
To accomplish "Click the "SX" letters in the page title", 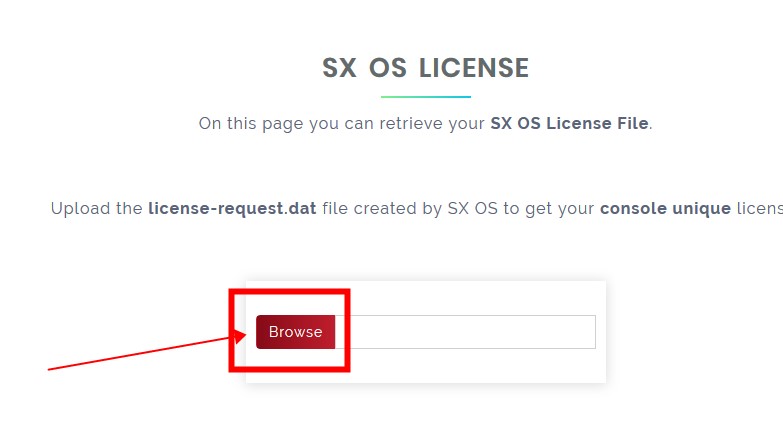I will click(x=339, y=68).
